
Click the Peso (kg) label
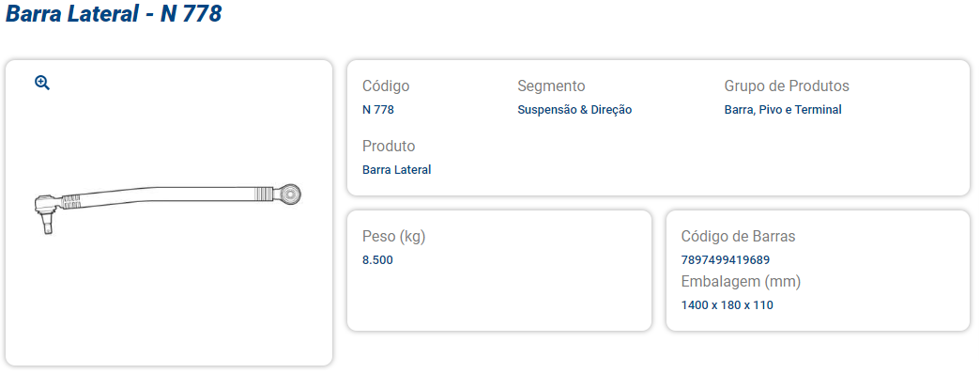click(394, 237)
